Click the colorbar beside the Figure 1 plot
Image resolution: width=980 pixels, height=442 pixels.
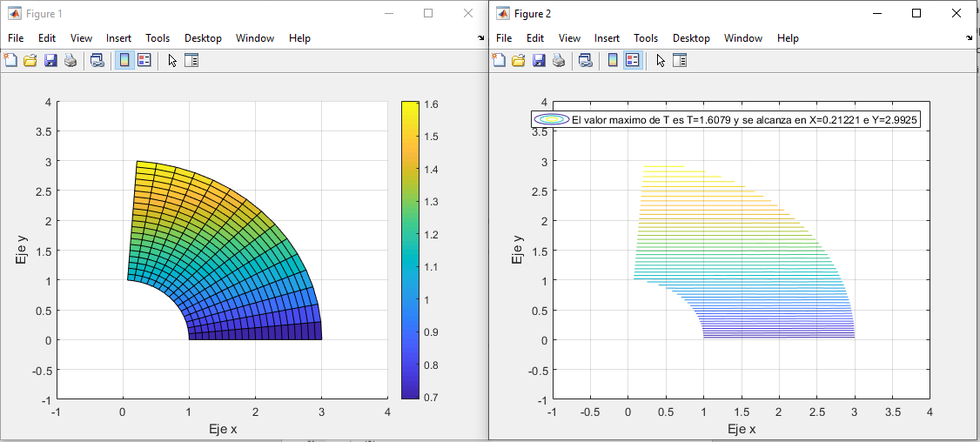click(x=412, y=250)
